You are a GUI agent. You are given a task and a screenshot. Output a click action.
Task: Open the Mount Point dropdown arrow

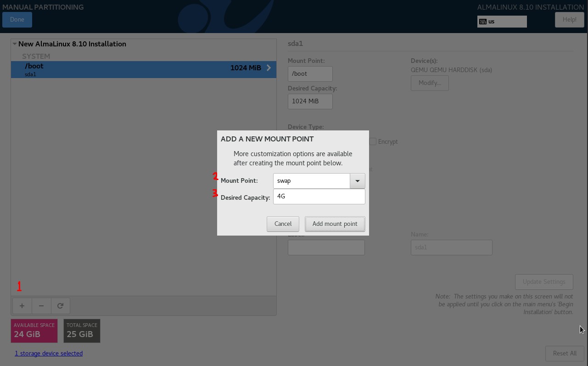[x=357, y=181]
